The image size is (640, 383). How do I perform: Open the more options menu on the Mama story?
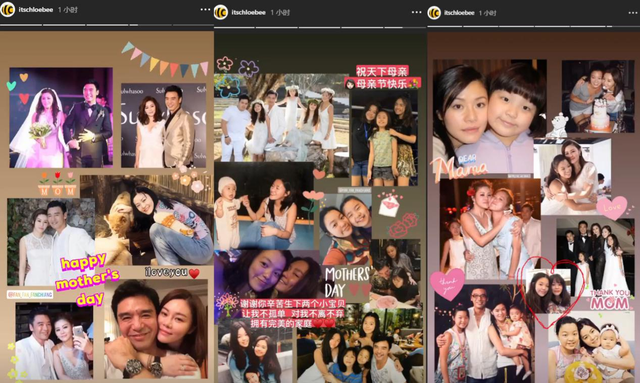coord(632,13)
